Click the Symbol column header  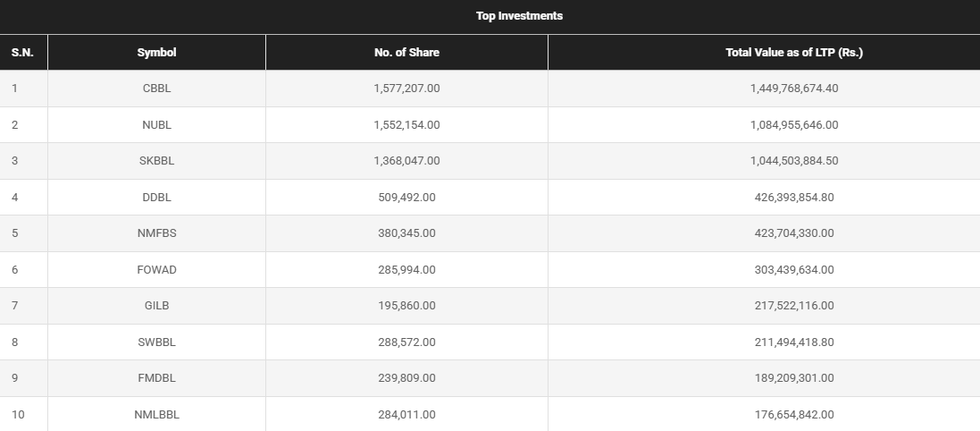[156, 53]
